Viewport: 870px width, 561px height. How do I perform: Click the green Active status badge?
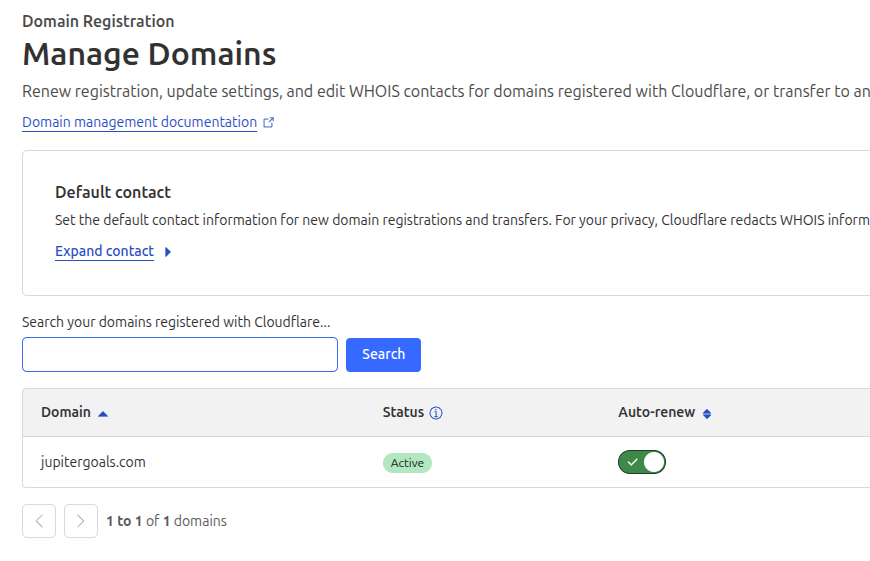pyautogui.click(x=407, y=463)
